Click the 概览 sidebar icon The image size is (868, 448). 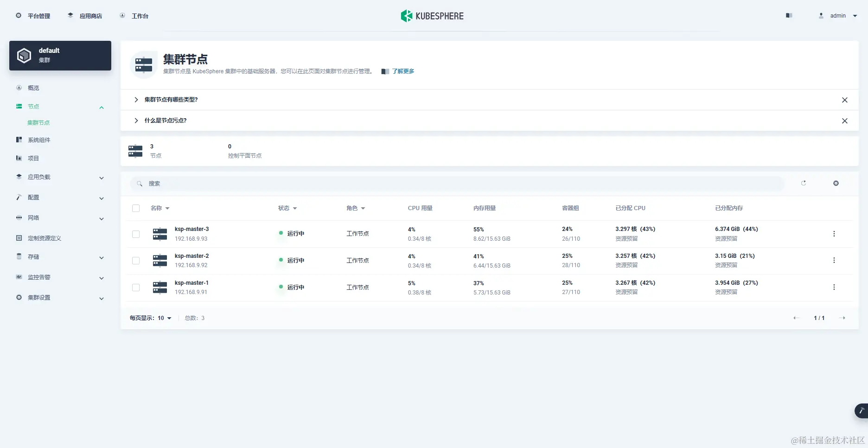pos(19,87)
